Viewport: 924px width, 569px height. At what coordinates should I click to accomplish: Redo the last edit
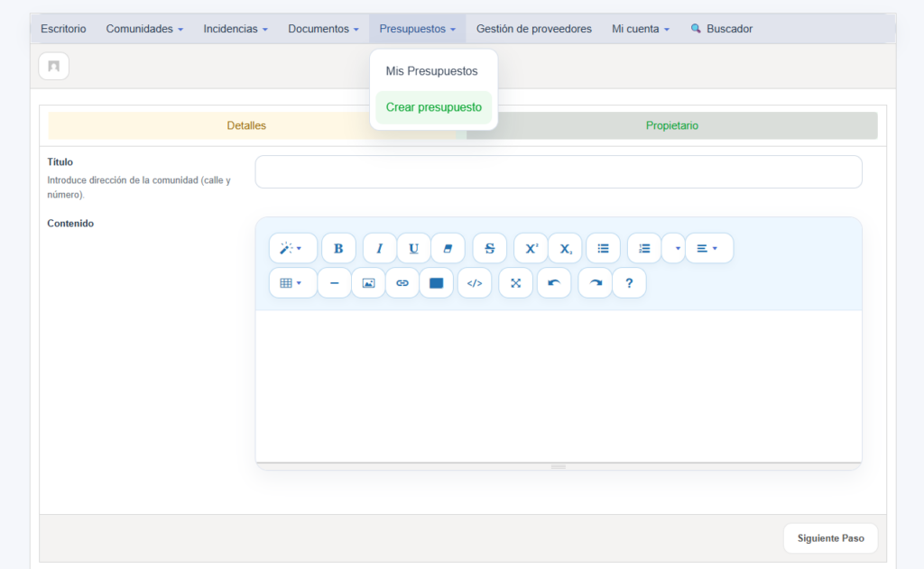596,283
